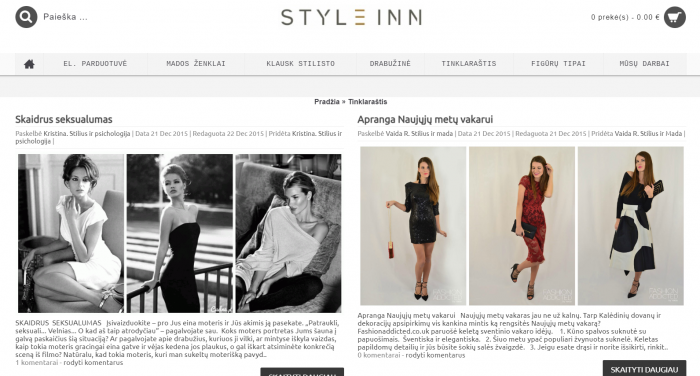Click the Tinklaraštis breadcrumb link

pos(367,102)
